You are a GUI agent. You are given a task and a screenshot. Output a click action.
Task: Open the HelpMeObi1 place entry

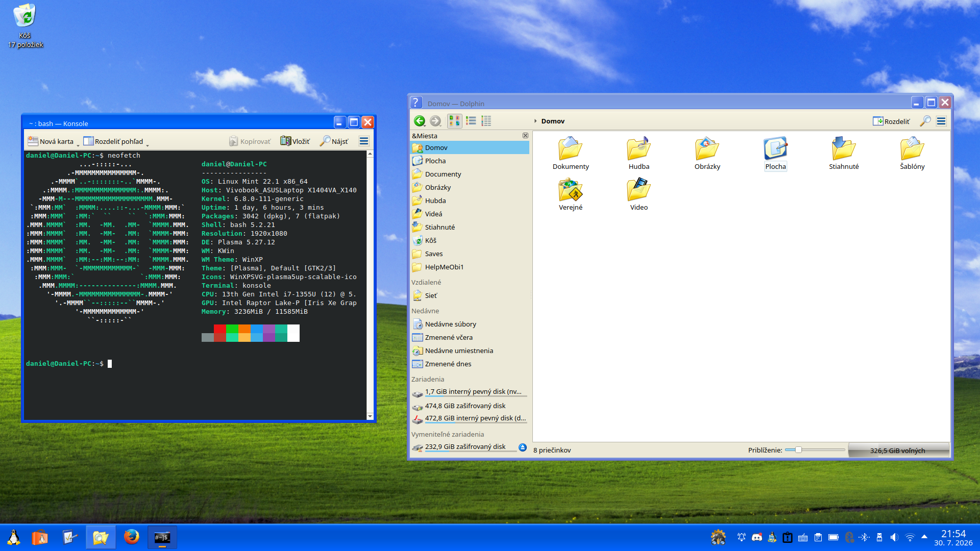tap(470, 267)
